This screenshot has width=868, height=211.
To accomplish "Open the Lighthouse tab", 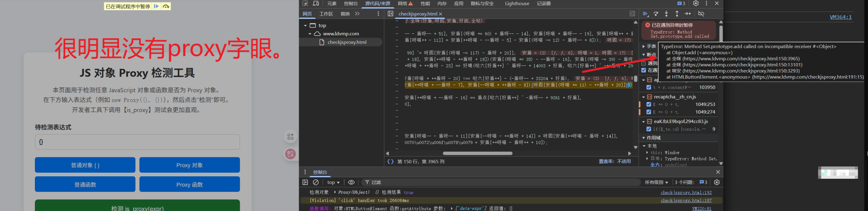I will point(517,4).
